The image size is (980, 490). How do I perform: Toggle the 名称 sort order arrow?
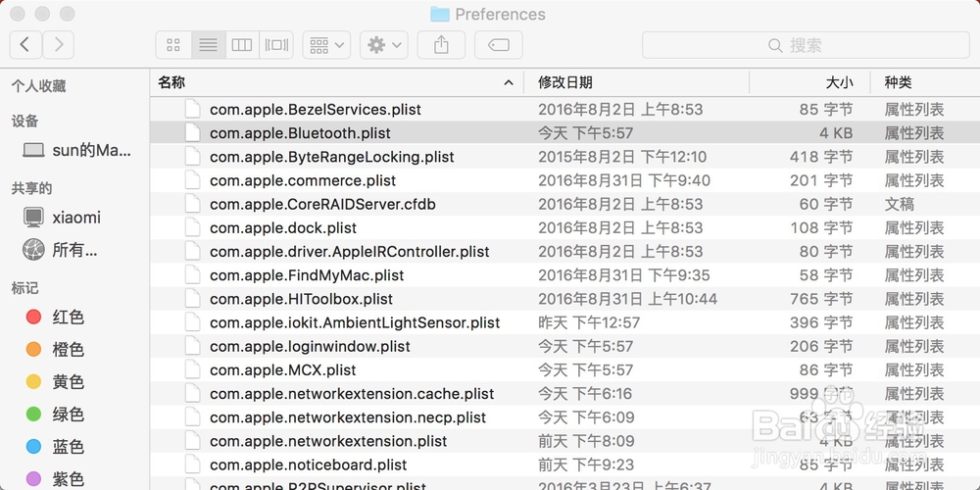tap(509, 82)
